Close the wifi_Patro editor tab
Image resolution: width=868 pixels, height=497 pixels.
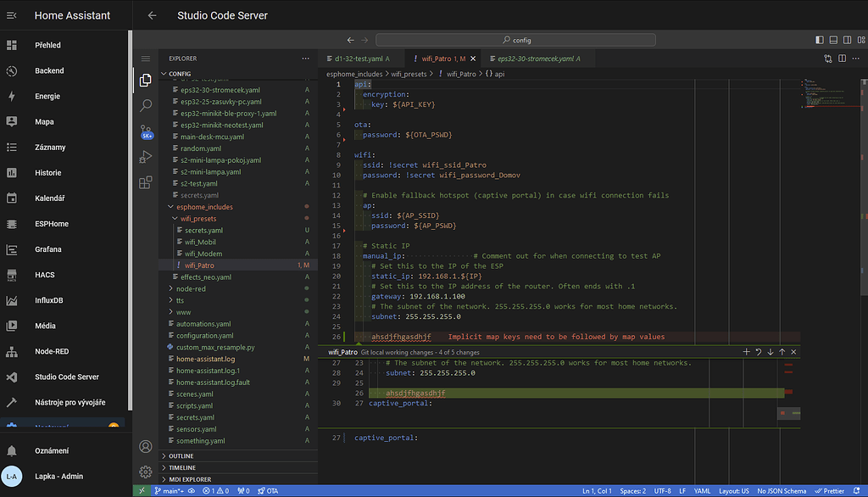[x=473, y=59]
